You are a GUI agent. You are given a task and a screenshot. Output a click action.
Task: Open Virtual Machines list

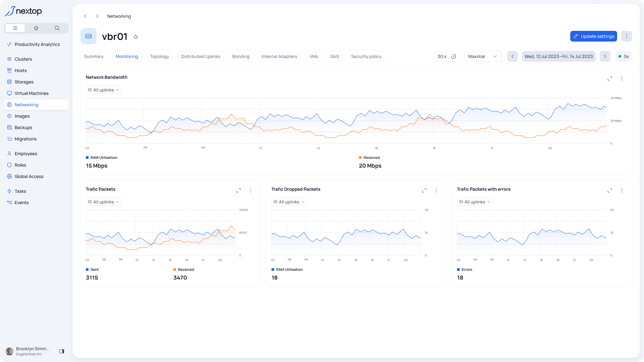click(36, 93)
